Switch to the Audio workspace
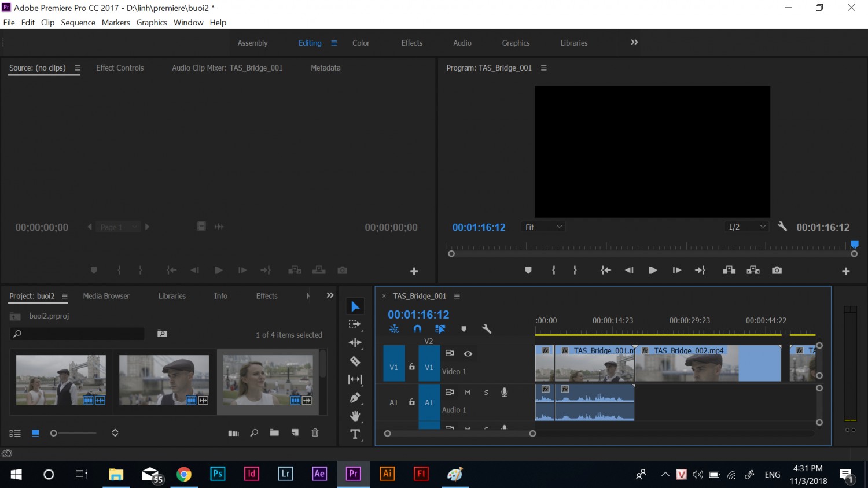 pyautogui.click(x=462, y=43)
